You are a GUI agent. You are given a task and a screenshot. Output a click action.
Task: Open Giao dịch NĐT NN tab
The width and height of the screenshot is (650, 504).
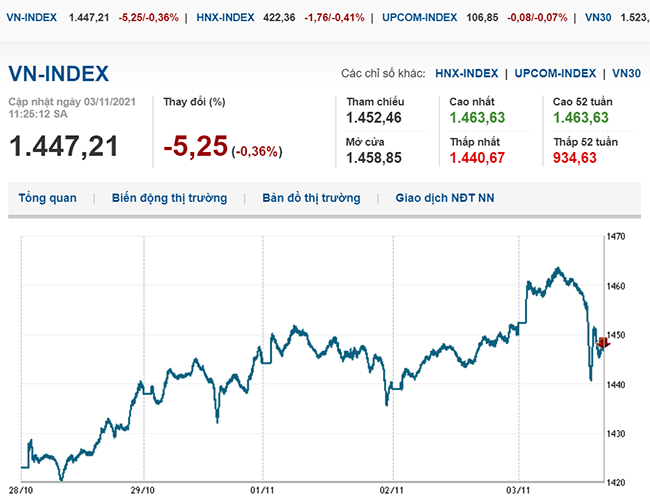445,198
